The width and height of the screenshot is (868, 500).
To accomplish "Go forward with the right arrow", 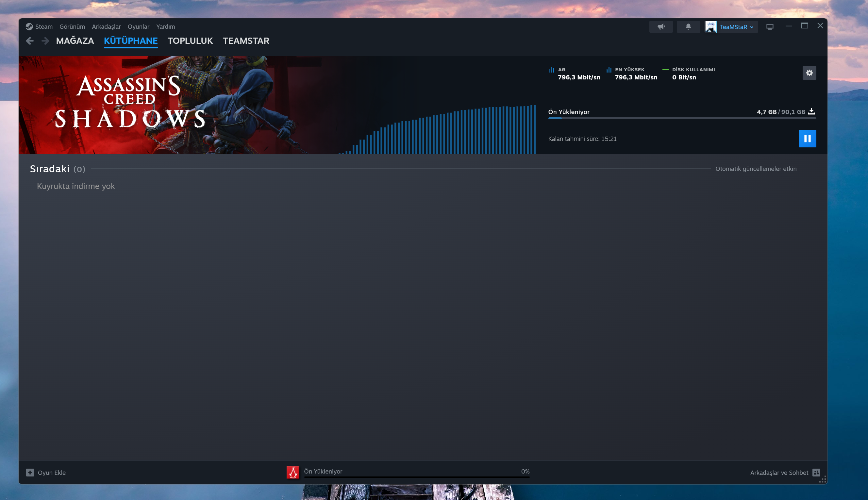I will pos(45,41).
